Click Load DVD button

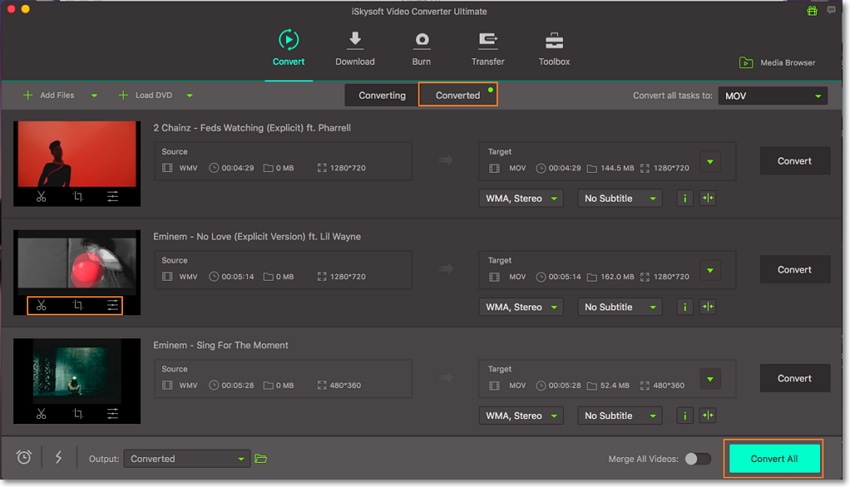tap(145, 95)
